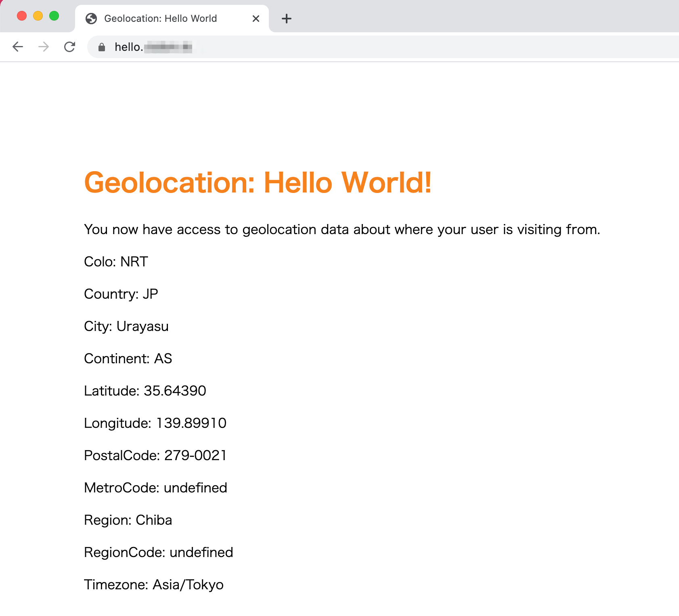
Task: Click the green fullscreen window button
Action: 54,16
